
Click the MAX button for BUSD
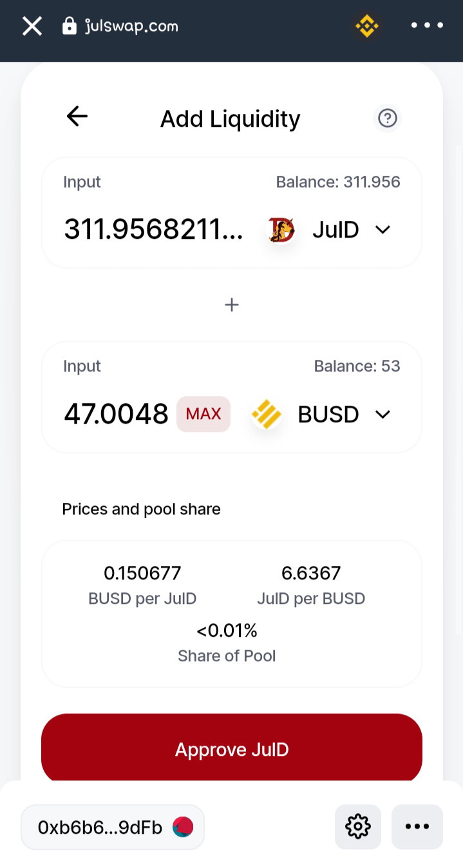pos(203,414)
